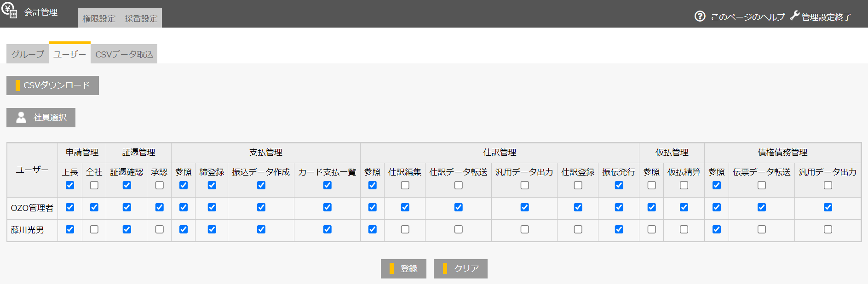Click the help question mark icon
Image resolution: width=868 pixels, height=284 pixels.
click(x=700, y=17)
